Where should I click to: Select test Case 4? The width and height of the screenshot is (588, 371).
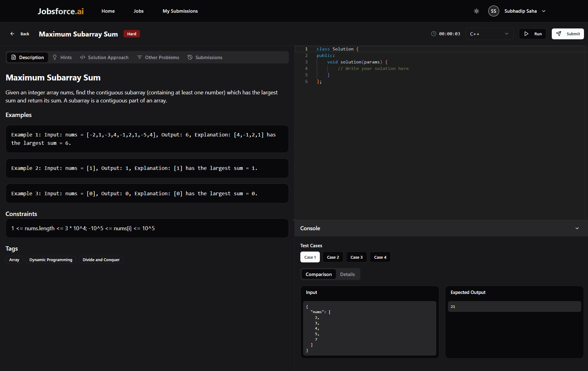(x=380, y=257)
